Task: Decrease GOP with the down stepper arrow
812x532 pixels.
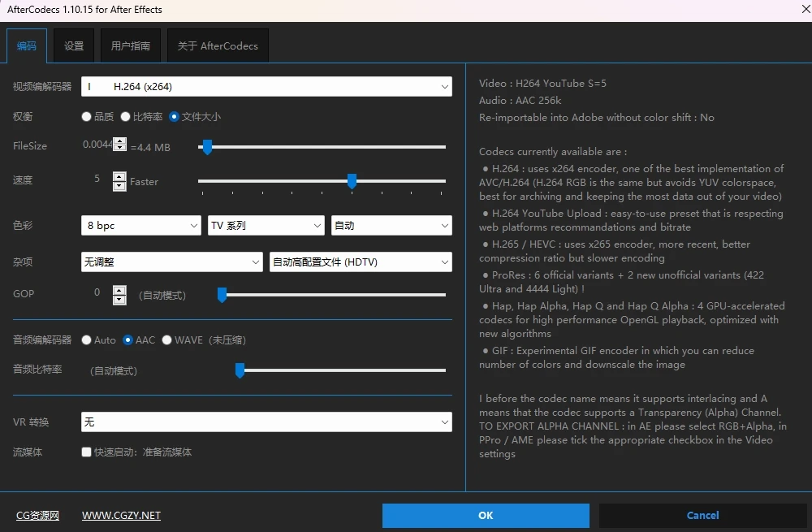Action: (x=119, y=300)
